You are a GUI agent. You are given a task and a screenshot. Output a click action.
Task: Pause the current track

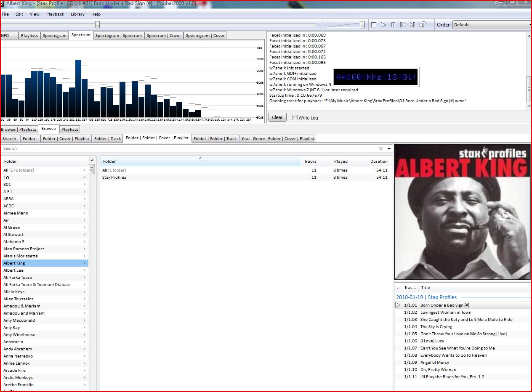pyautogui.click(x=393, y=25)
